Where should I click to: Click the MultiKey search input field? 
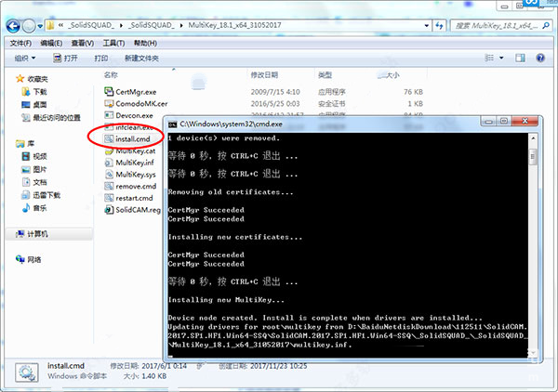coord(497,26)
